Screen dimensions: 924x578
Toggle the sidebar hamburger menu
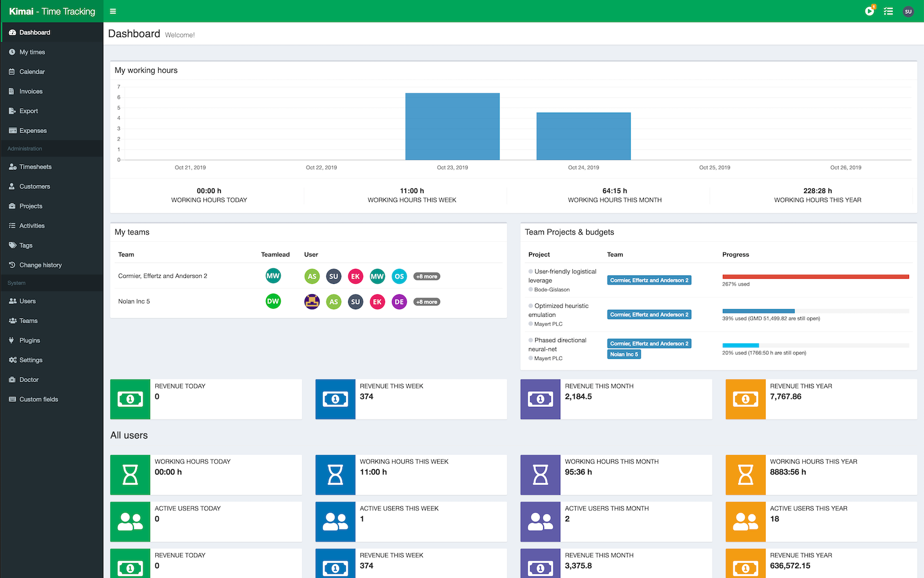[113, 11]
